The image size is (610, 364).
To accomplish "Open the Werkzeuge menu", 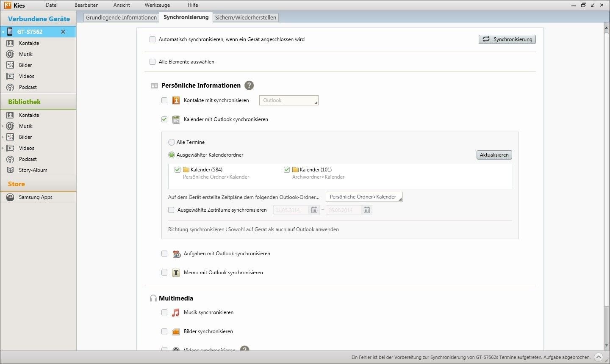I will coord(157,5).
